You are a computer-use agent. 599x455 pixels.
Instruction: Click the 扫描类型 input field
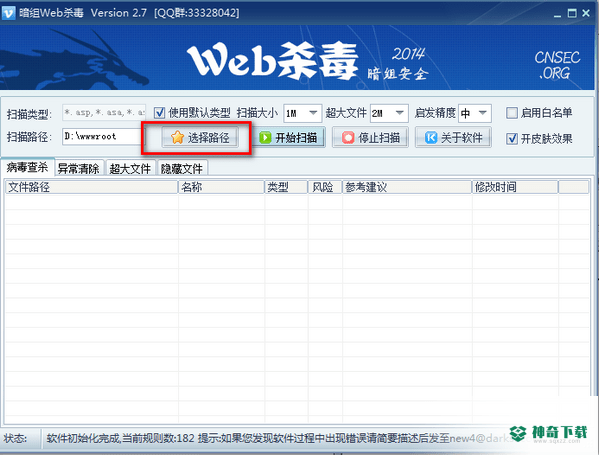tap(104, 113)
